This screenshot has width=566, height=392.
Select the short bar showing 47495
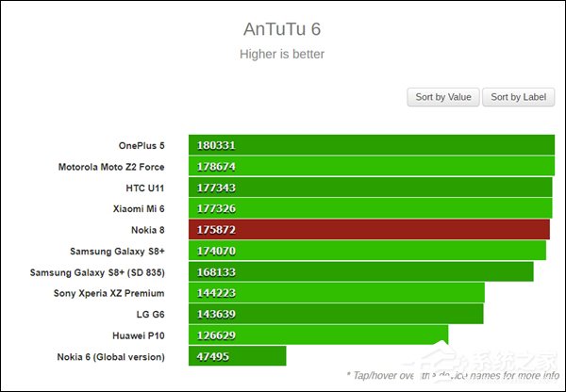pyautogui.click(x=238, y=356)
